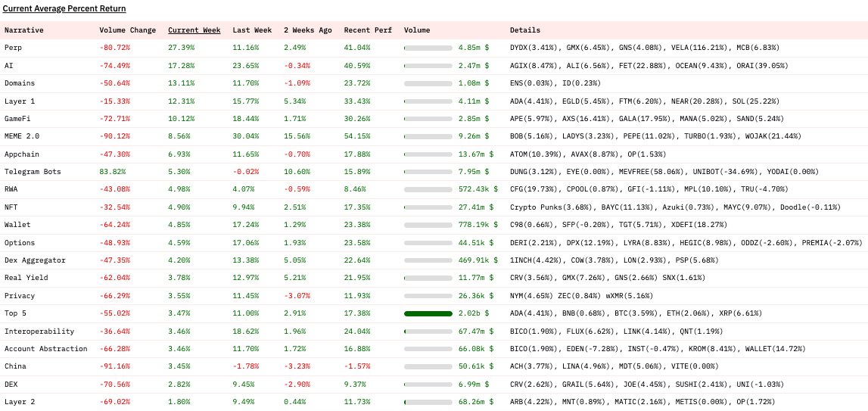Click MEME 2.0 last week value 30.04%
Image resolution: width=868 pixels, height=411 pixels.
(x=246, y=136)
